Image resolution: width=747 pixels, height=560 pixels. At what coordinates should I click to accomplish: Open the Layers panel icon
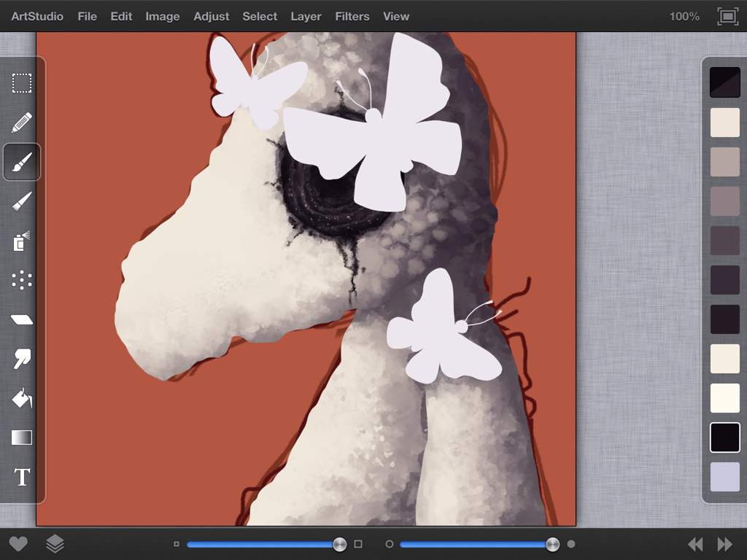pos(55,544)
